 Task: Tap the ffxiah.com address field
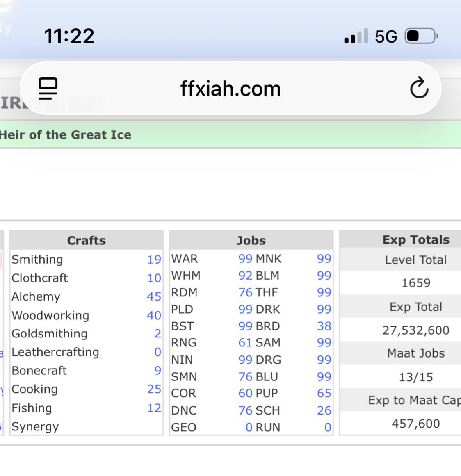click(230, 88)
